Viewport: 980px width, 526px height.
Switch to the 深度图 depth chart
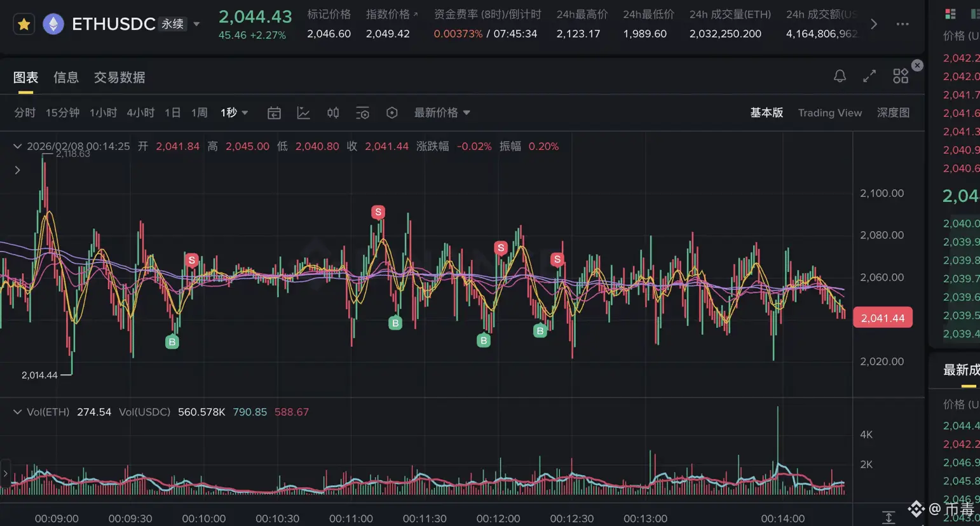(x=893, y=112)
